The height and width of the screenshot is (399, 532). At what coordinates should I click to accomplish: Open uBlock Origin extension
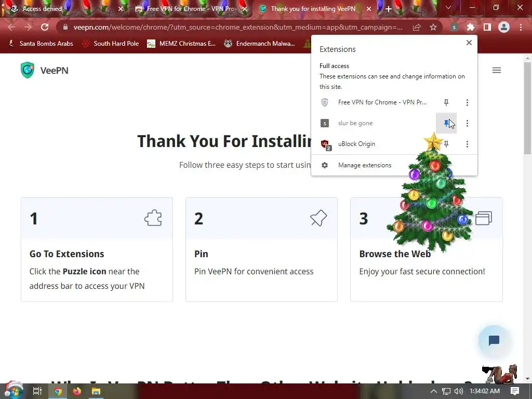pos(374,144)
